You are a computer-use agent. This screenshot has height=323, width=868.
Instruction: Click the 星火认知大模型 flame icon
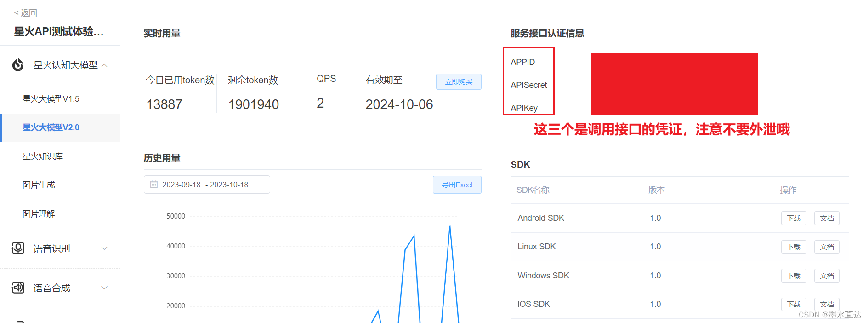pyautogui.click(x=18, y=65)
